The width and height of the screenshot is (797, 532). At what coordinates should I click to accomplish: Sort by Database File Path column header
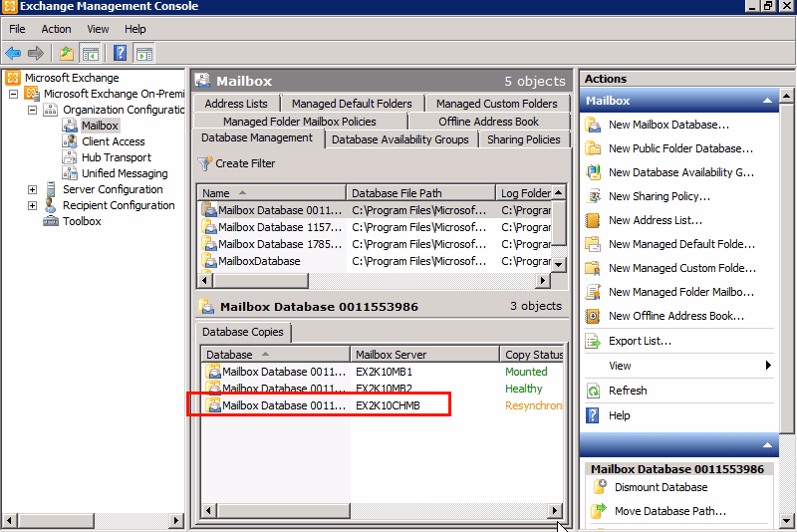[x=420, y=193]
